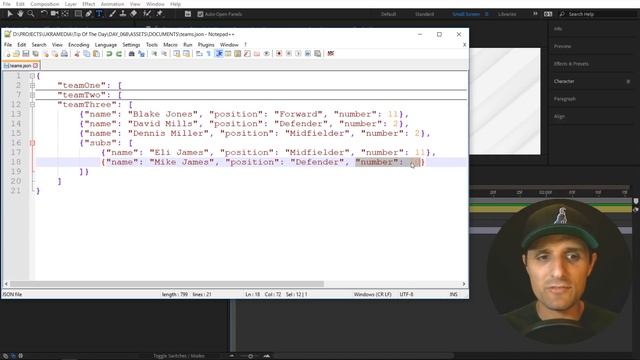Switch to the Libraries workspace in After Effects
The width and height of the screenshot is (640, 360).
[x=507, y=14]
